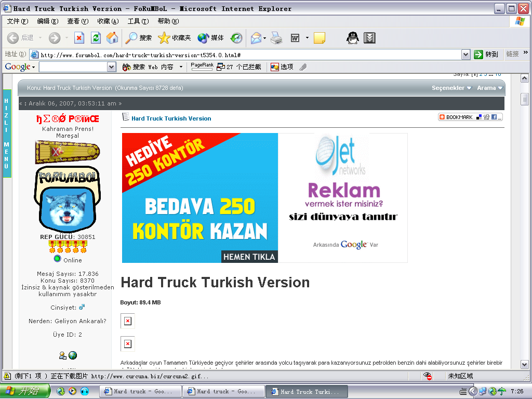Screen dimensions: 532x399
Task: Click the globe website icon below Üye ID
Action: tap(73, 355)
